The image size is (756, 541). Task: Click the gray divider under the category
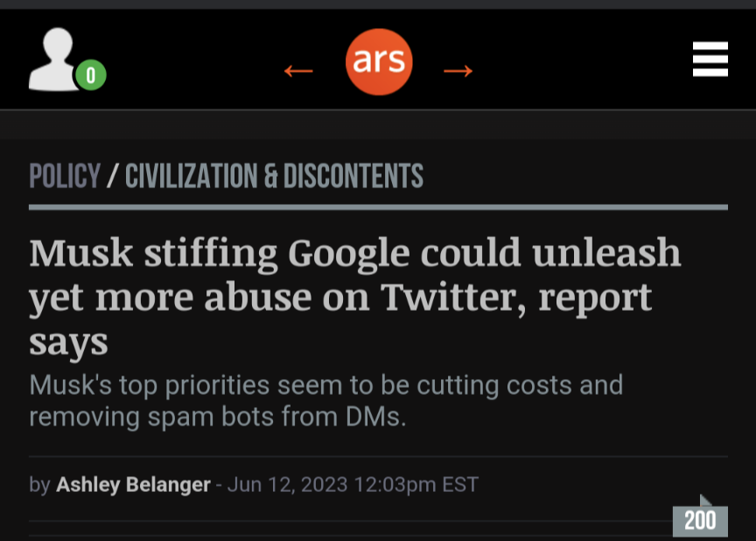[x=378, y=207]
